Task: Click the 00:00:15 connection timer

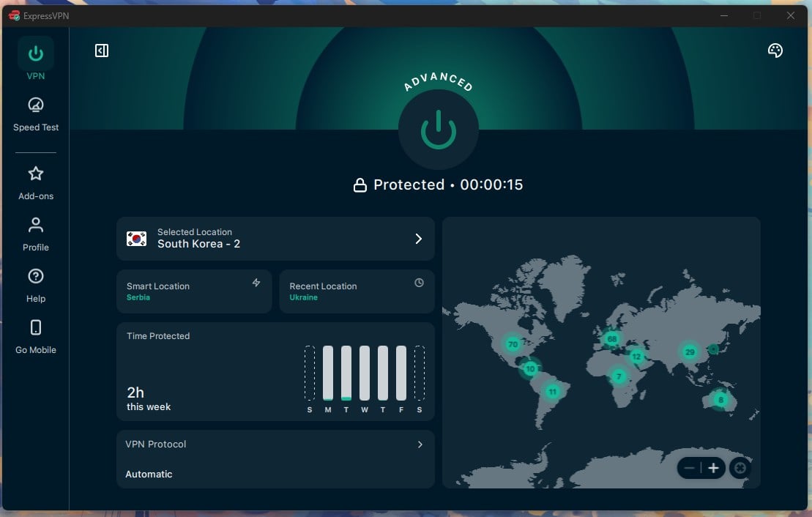Action: [x=491, y=185]
